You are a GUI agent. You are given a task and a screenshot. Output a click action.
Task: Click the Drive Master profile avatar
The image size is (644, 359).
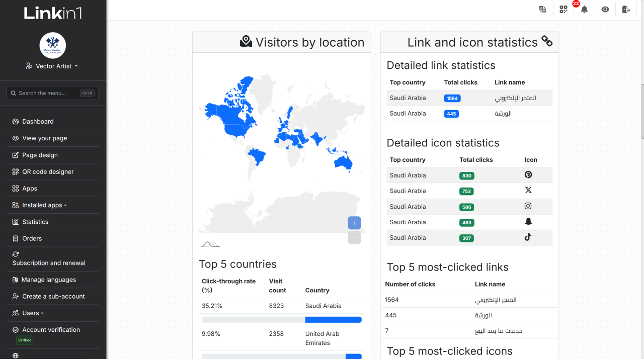53,45
